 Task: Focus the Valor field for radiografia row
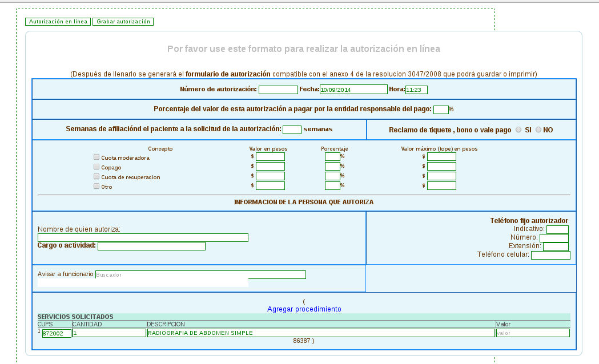pyautogui.click(x=532, y=333)
